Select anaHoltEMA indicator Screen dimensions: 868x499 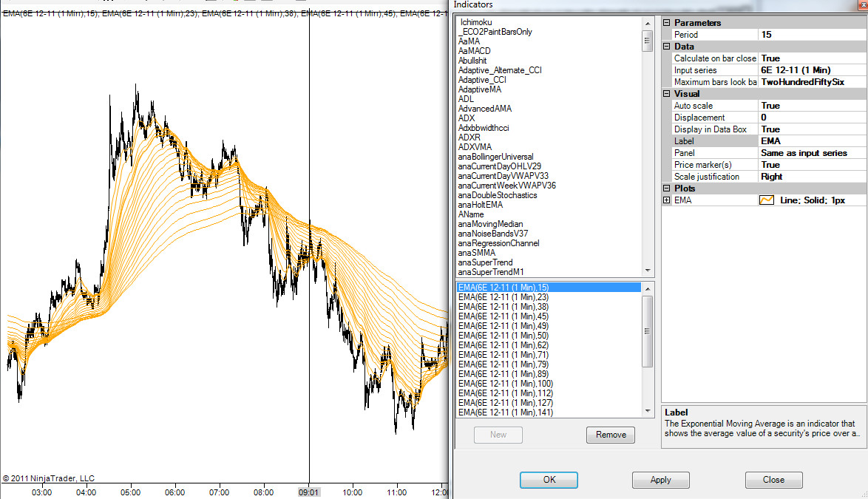coord(481,205)
